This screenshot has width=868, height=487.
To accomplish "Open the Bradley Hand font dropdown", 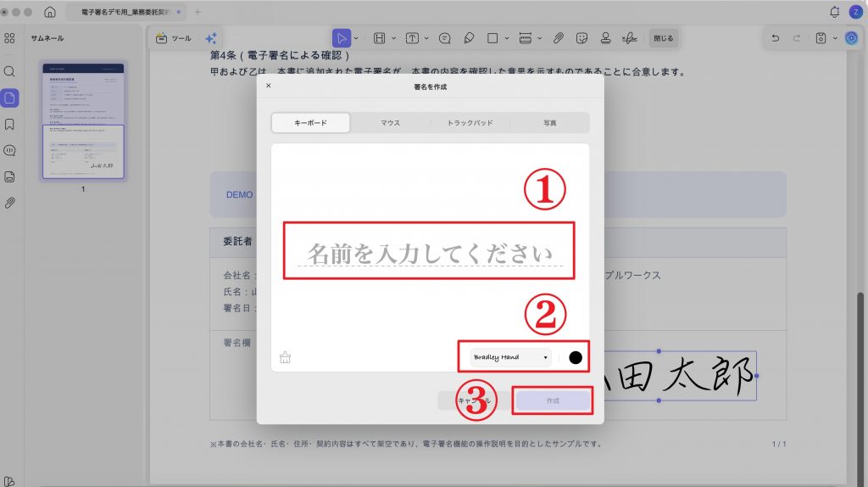I will tap(511, 357).
